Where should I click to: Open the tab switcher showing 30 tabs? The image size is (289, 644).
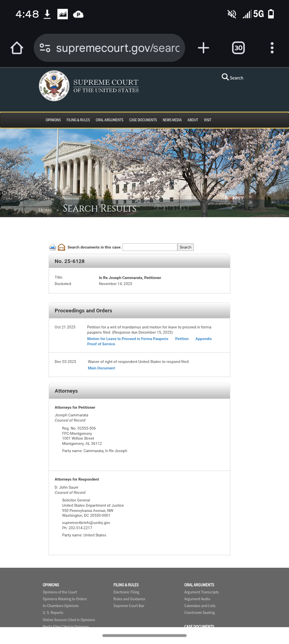click(238, 48)
